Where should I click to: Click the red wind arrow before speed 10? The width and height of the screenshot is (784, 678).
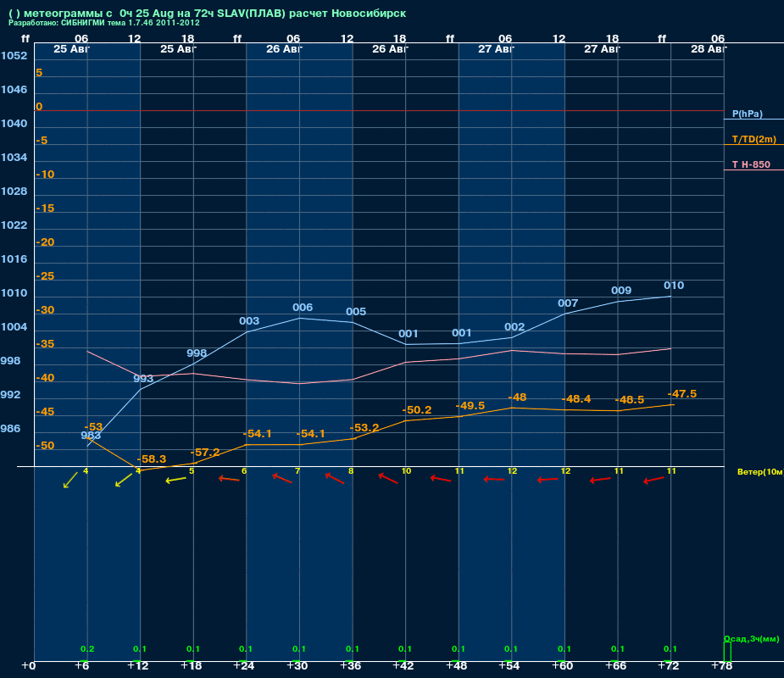click(388, 479)
